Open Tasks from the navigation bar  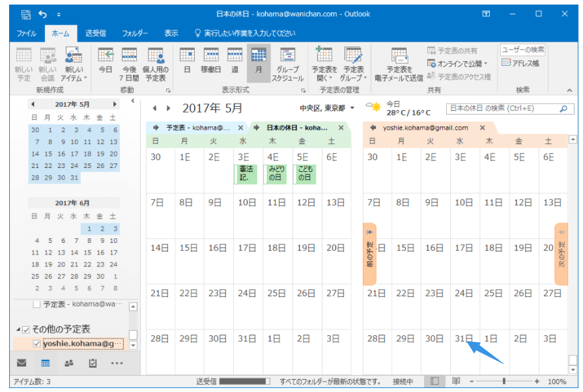[92, 363]
